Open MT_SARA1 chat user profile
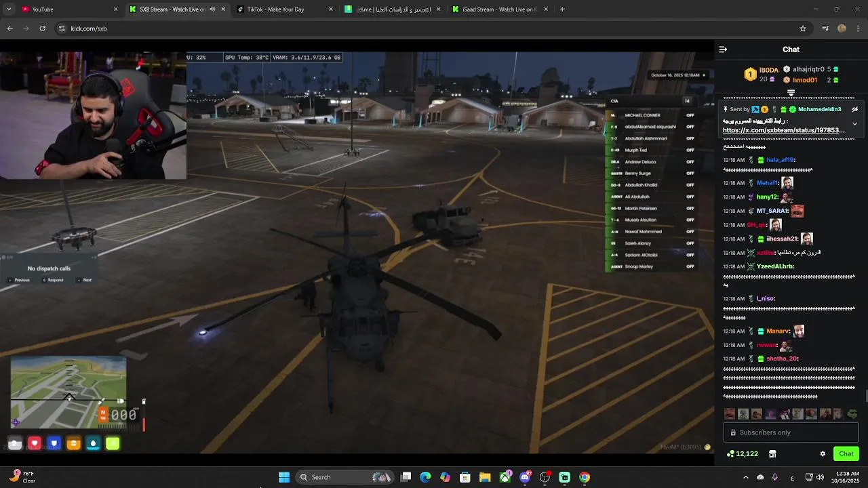The width and height of the screenshot is (868, 488). (772, 211)
